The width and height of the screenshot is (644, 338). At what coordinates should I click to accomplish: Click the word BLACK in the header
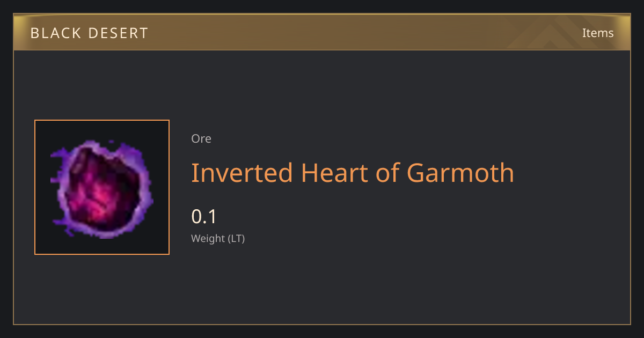(x=52, y=33)
